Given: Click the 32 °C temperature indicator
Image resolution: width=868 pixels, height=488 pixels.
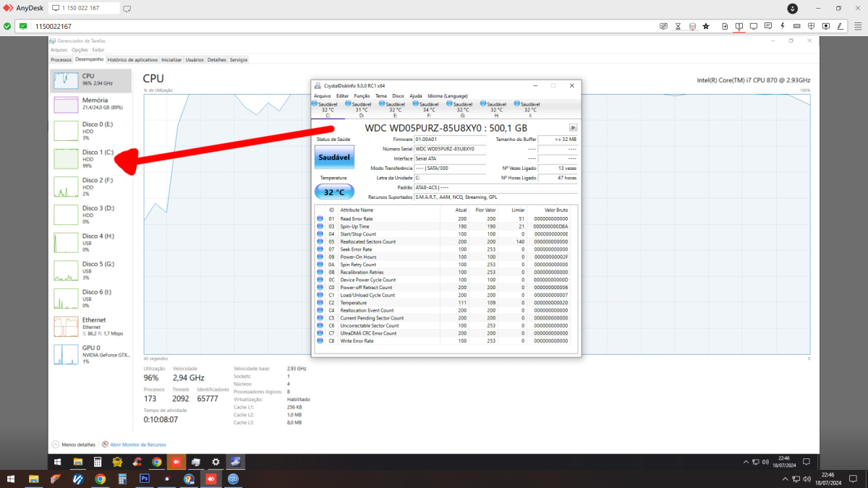Looking at the screenshot, I should pos(334,192).
